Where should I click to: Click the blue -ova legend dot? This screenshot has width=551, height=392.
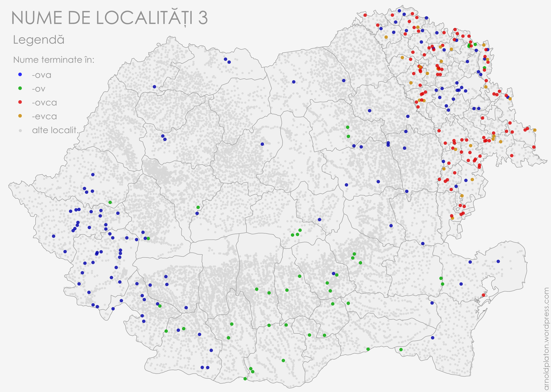[20, 75]
